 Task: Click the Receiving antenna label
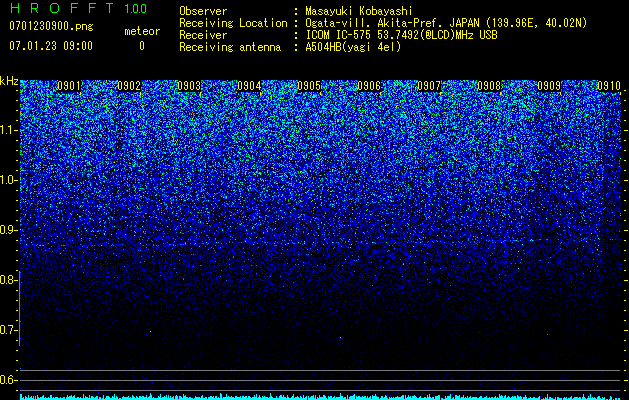tap(230, 47)
